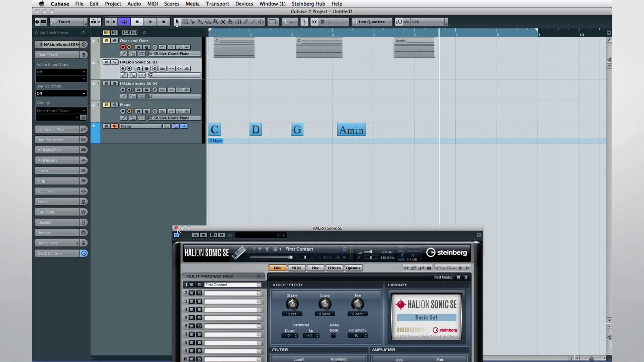The image size is (644, 362).
Task: Mute the HALion Sonic SE 04 track
Action: click(107, 83)
